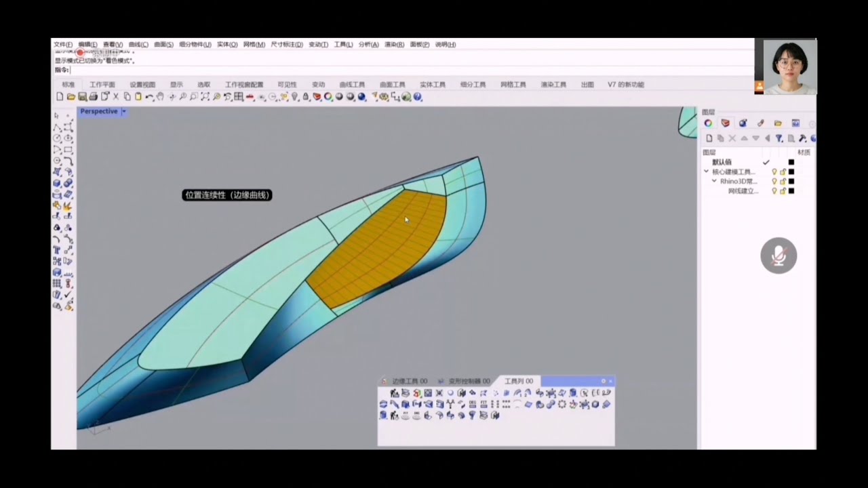Open the folder panel tab icon
The height and width of the screenshot is (488, 868).
point(778,123)
